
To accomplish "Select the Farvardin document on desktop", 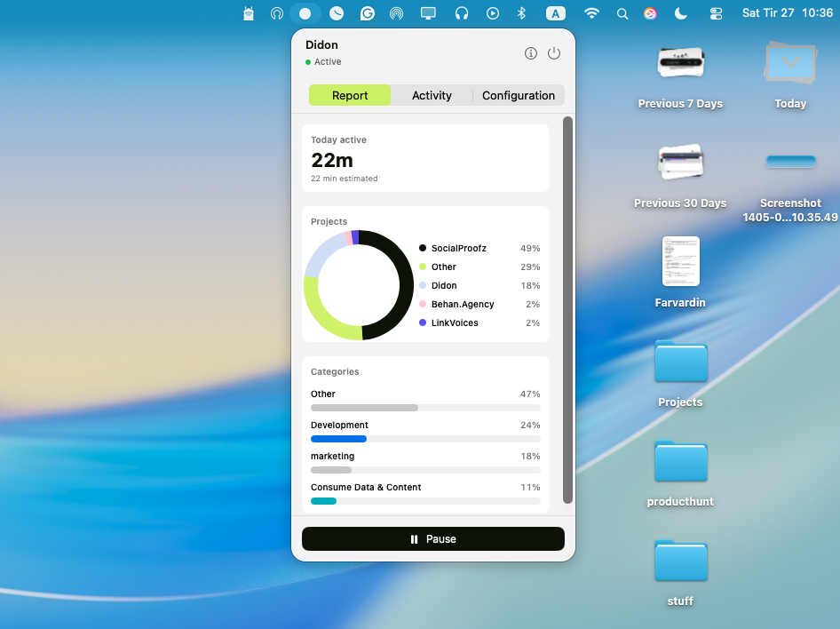I will [x=680, y=272].
